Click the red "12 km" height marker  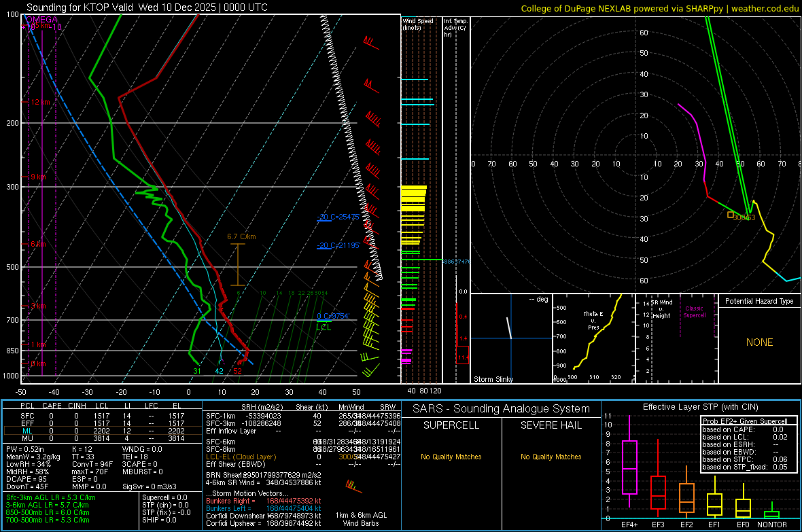(x=40, y=103)
